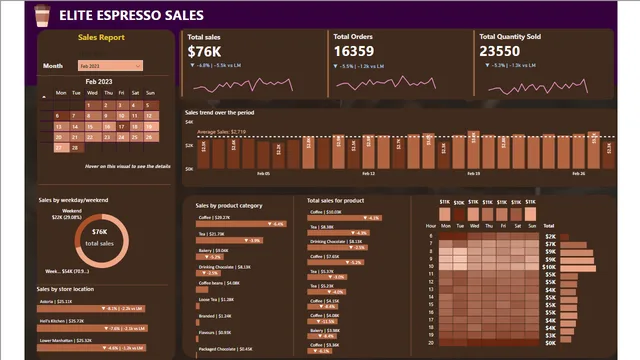
Task: Click the down-triangle indicator under Total Orders
Action: (x=336, y=66)
